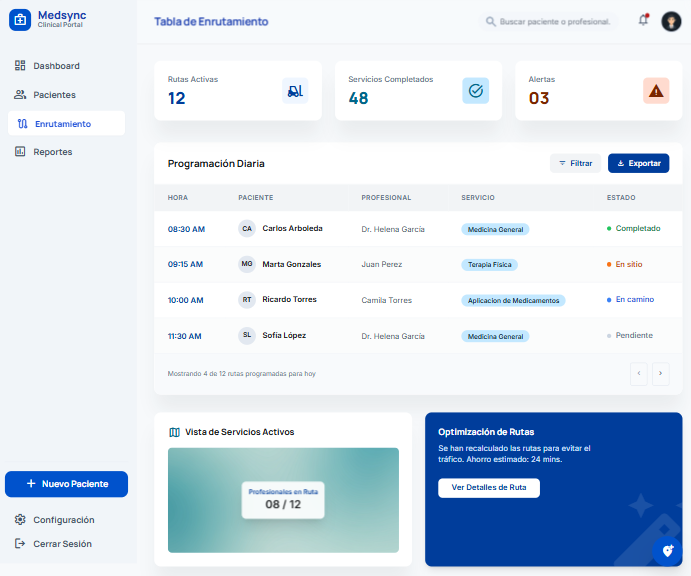Select the CA avatar for Carlos Arboleda

pyautogui.click(x=247, y=228)
